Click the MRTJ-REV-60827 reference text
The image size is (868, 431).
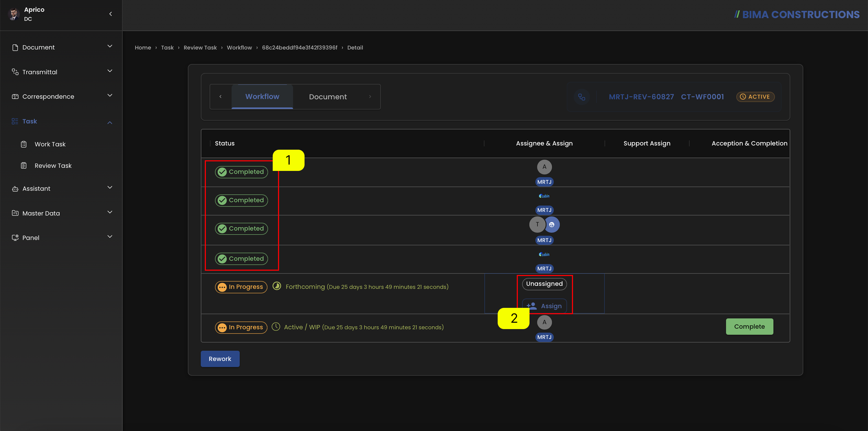pyautogui.click(x=641, y=97)
